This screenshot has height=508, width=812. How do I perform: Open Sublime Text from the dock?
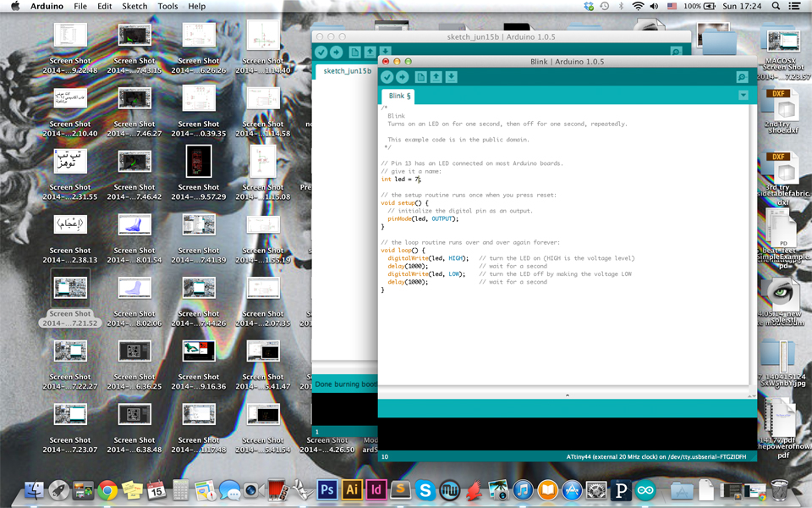click(400, 490)
